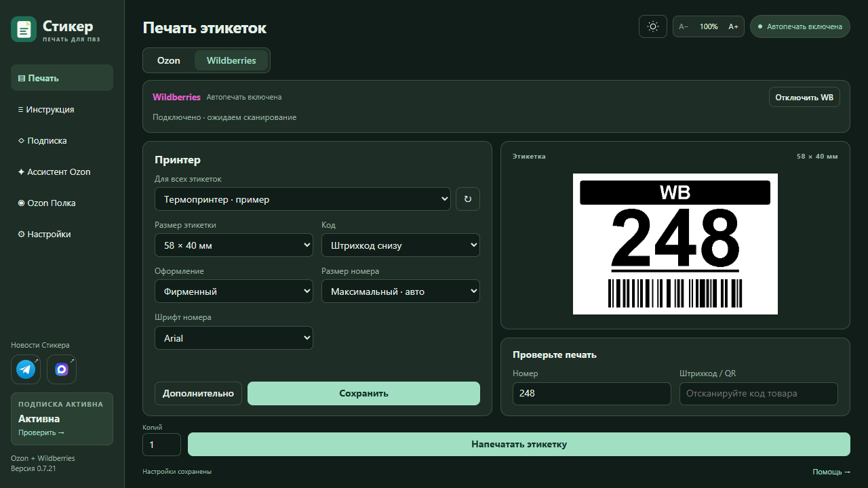
Task: Increase font size with A+
Action: [x=734, y=26]
